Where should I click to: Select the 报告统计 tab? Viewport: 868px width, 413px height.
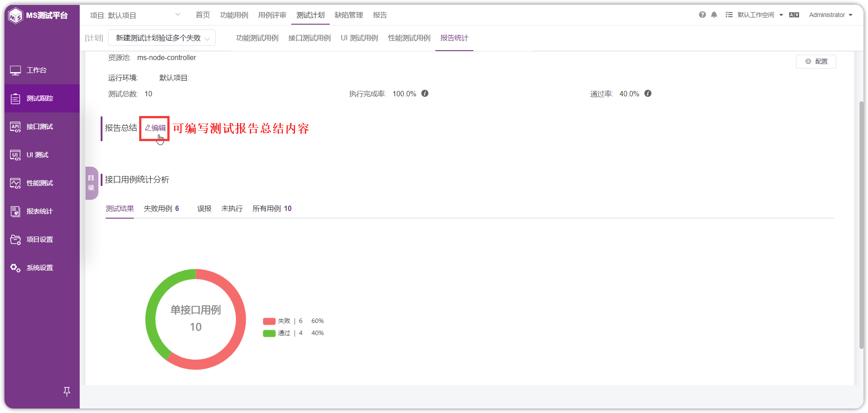(454, 38)
